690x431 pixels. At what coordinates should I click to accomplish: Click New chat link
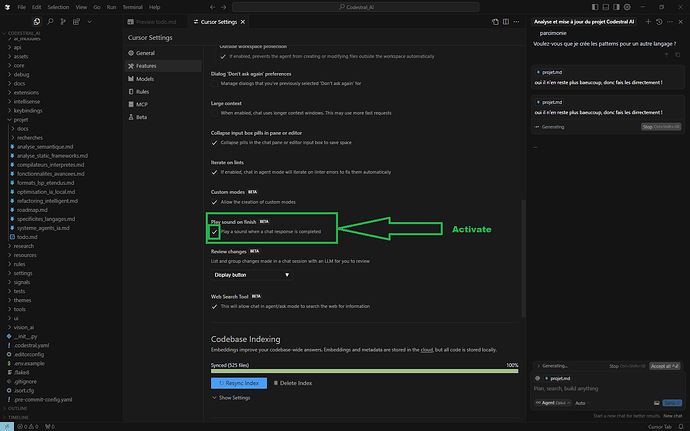pyautogui.click(x=672, y=416)
